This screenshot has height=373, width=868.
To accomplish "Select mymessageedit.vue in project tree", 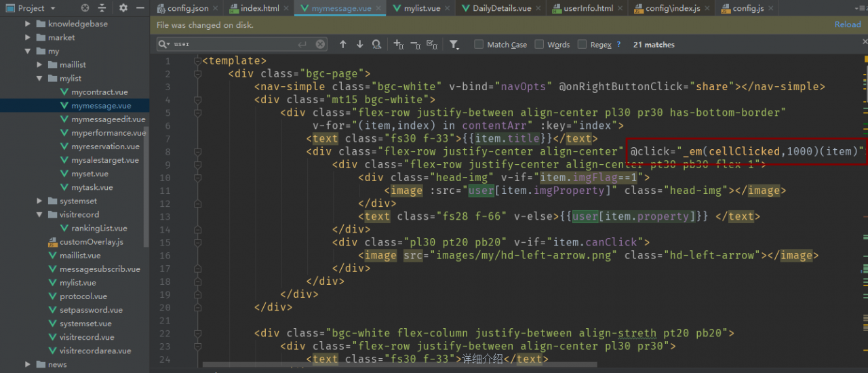I will tap(108, 119).
